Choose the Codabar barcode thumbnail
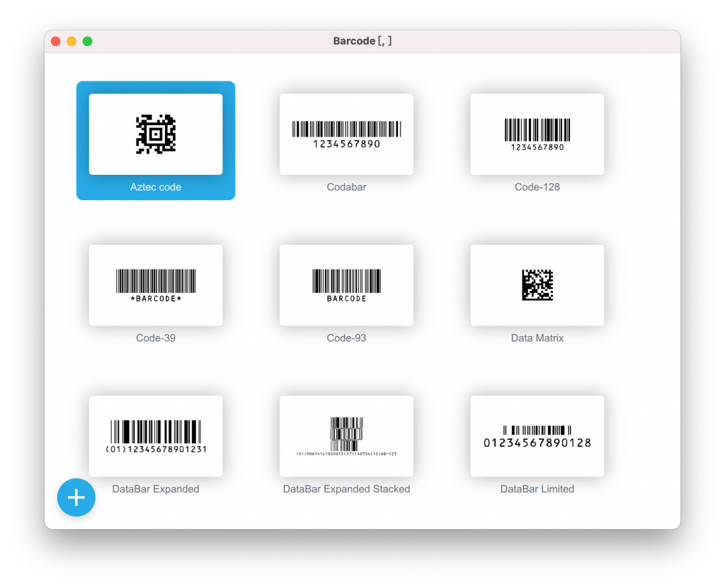This screenshot has height=588, width=725. point(346,134)
